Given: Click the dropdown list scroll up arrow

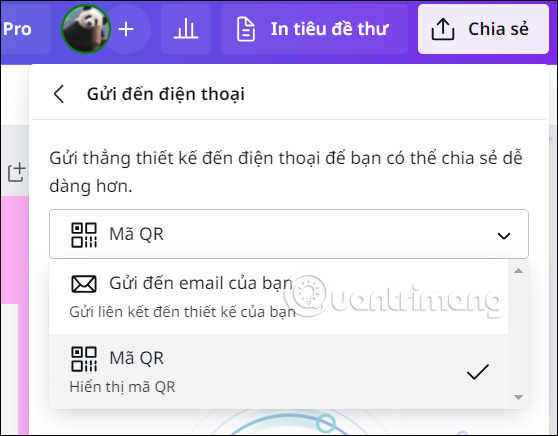Looking at the screenshot, I should [x=518, y=271].
